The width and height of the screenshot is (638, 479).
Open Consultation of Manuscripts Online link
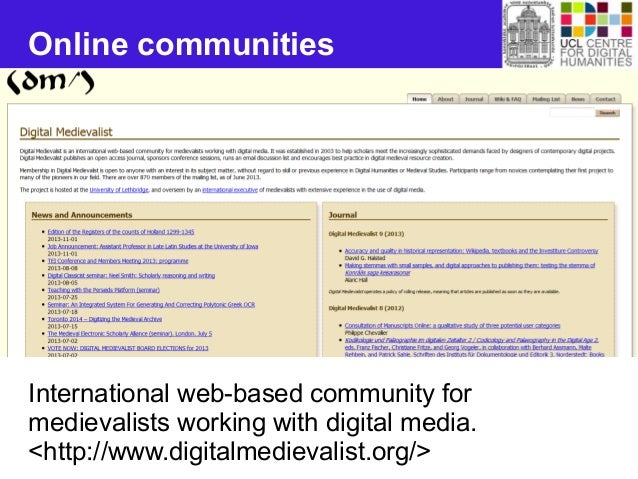(452, 326)
